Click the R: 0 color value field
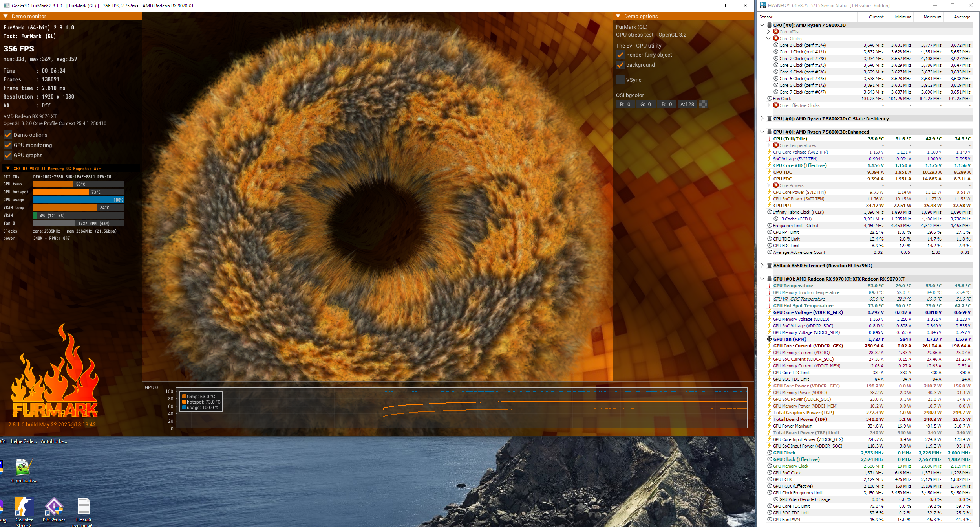The height and width of the screenshot is (527, 980). [625, 104]
